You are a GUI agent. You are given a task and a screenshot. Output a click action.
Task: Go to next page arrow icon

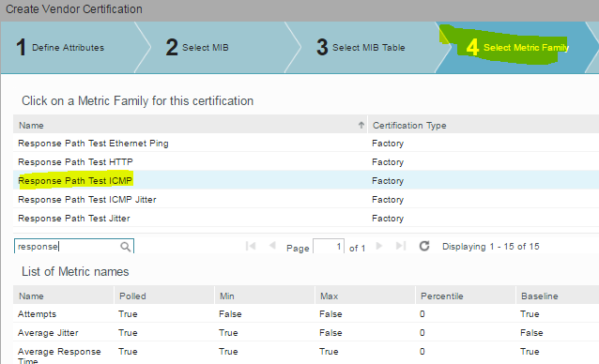379,246
